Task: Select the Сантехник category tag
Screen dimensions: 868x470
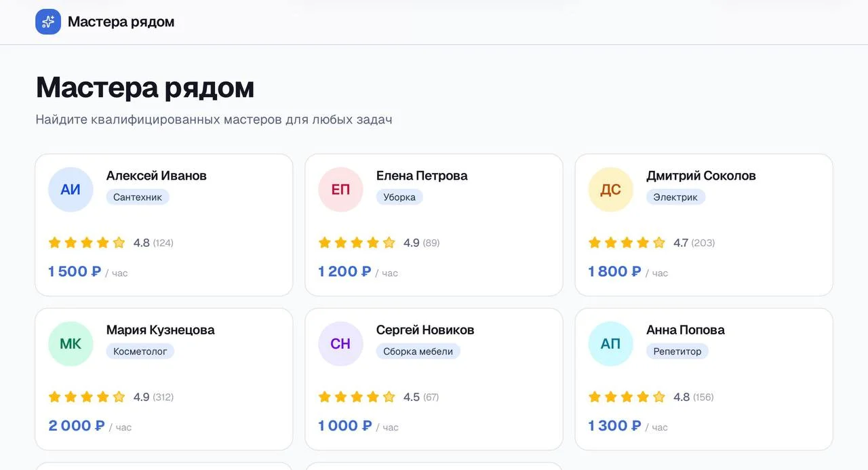Action: (138, 197)
